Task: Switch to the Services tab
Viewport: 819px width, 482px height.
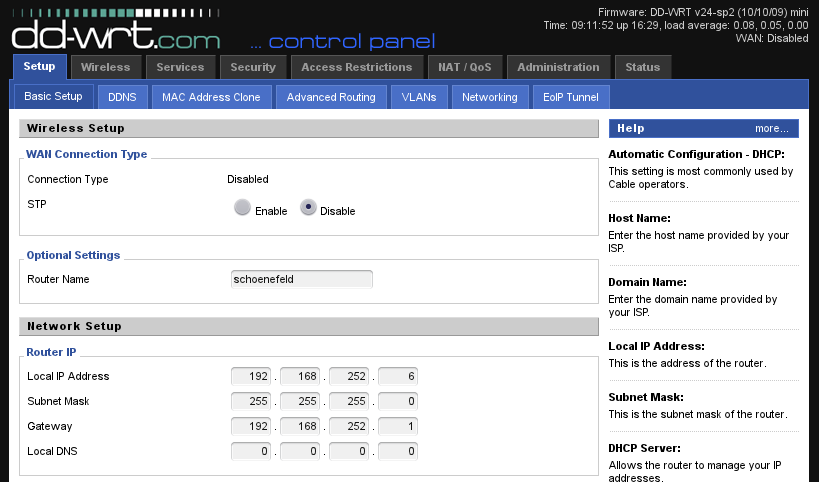Action: point(180,67)
